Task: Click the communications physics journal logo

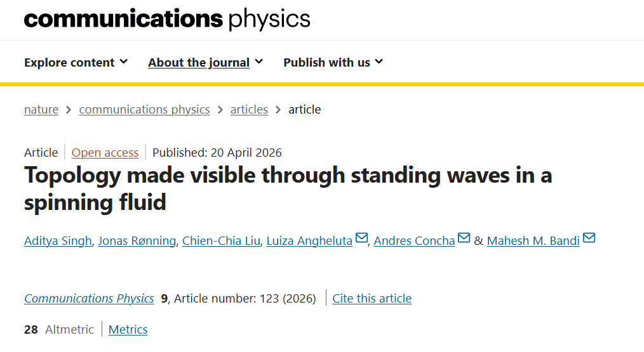Action: pyautogui.click(x=167, y=19)
